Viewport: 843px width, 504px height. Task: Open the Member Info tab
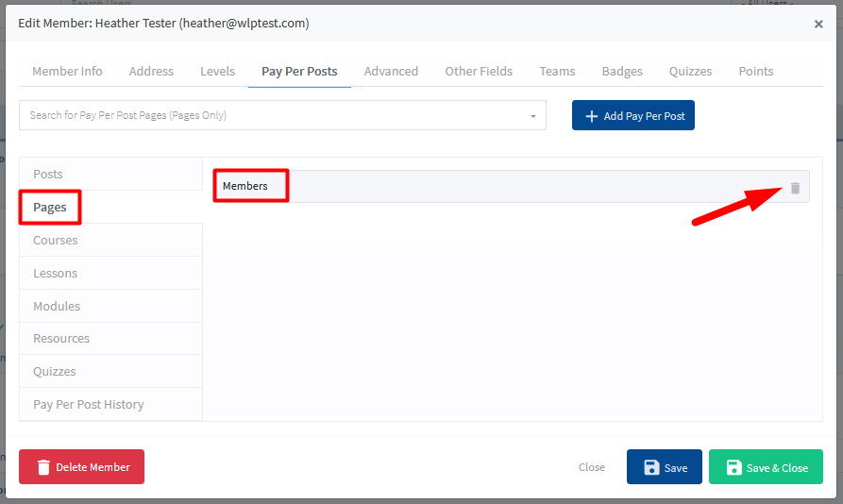pos(67,72)
